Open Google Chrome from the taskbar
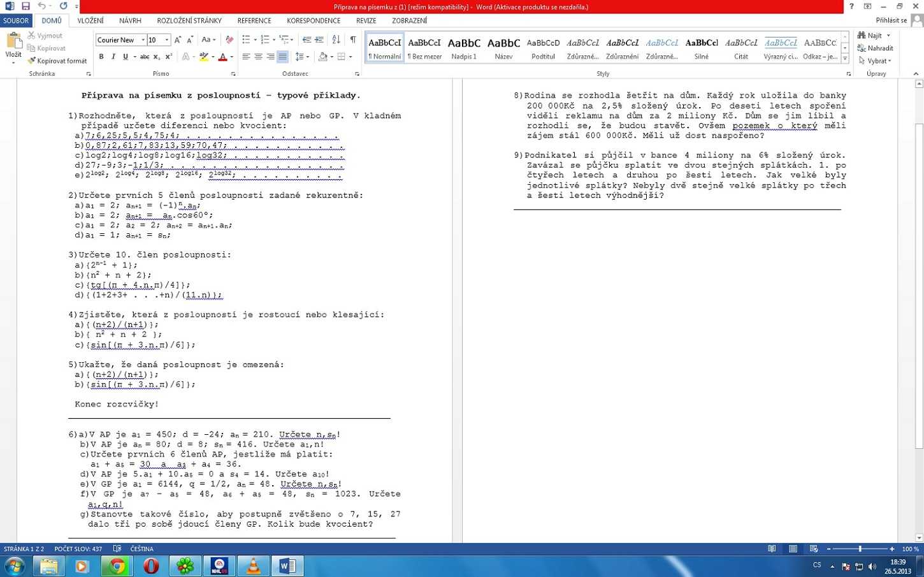Viewport: 924px width, 577px height. [117, 566]
